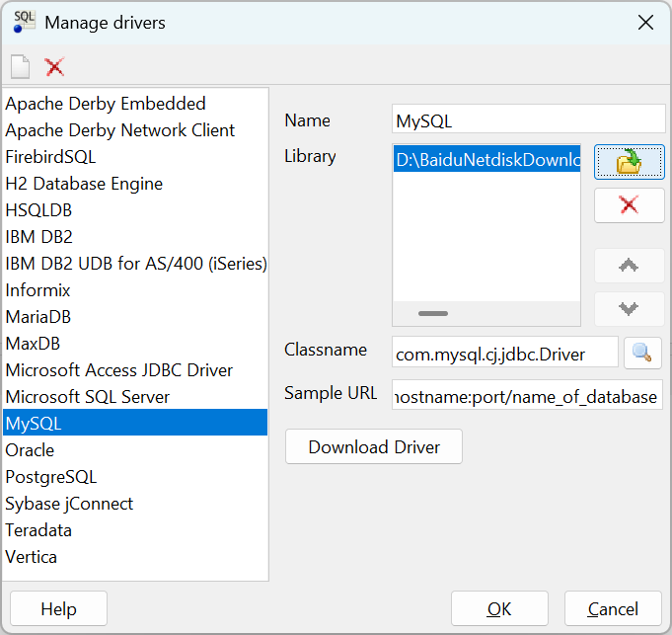
Task: Pick Teradata in driver list
Action: tap(135, 530)
